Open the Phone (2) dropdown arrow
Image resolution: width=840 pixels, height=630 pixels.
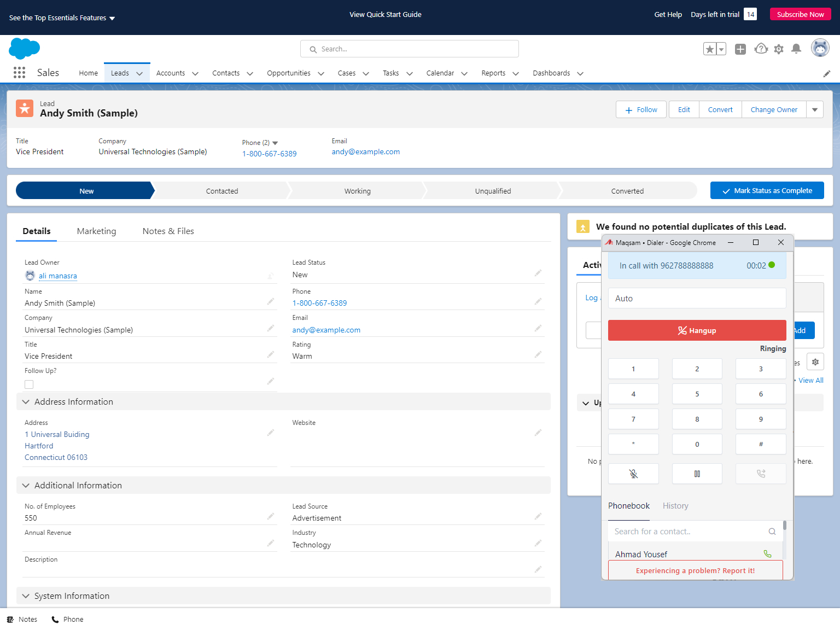[x=275, y=143]
